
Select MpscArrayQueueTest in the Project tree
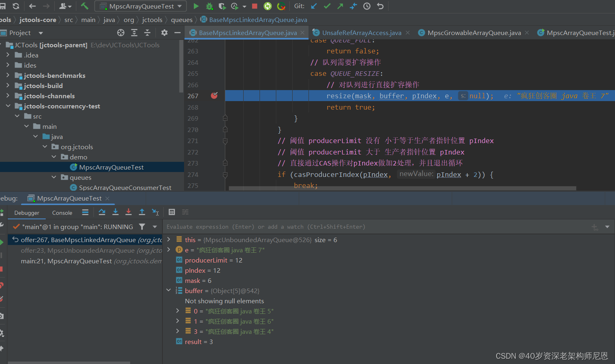coord(111,167)
